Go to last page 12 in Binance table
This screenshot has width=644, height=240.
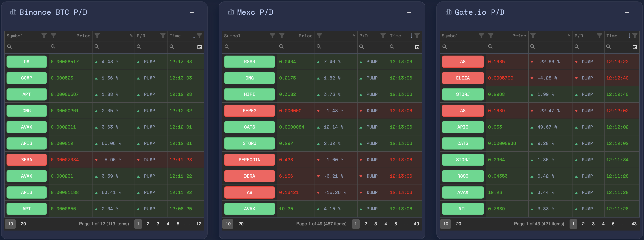coord(199,224)
